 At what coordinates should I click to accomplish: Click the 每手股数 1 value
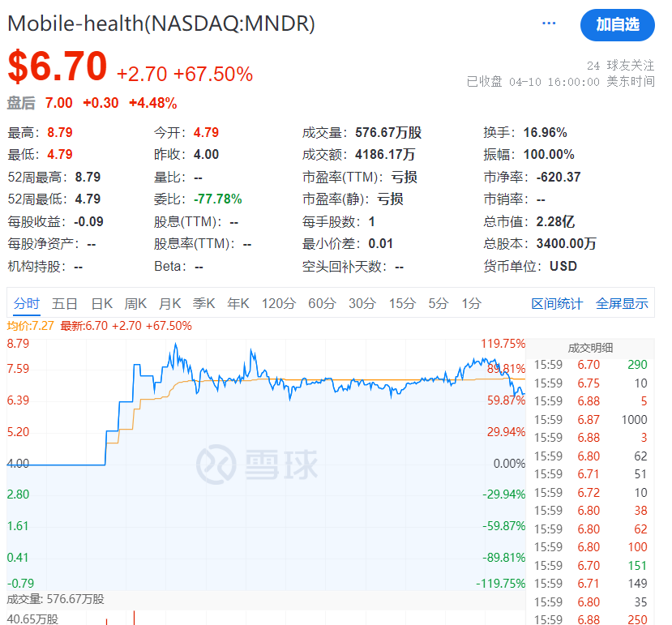click(371, 221)
